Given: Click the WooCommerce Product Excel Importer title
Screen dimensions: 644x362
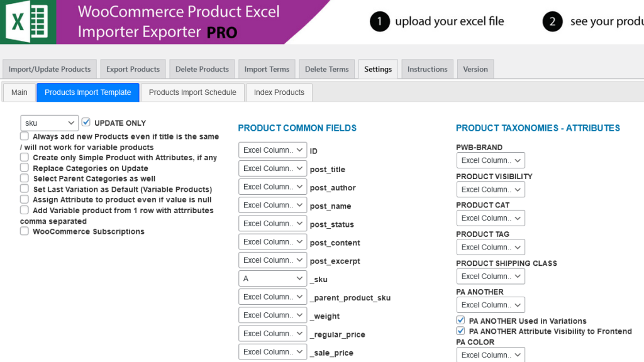Looking at the screenshot, I should (179, 22).
